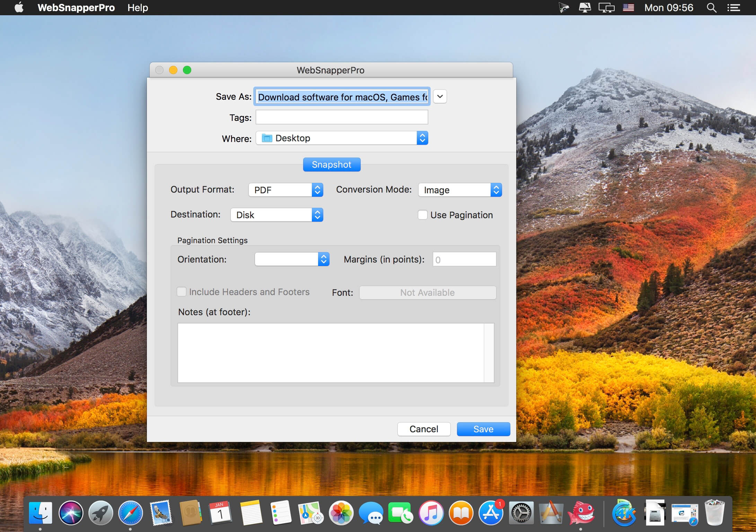Image resolution: width=756 pixels, height=532 pixels.
Task: Open the Conversion Mode Image dropdown
Action: (x=460, y=190)
